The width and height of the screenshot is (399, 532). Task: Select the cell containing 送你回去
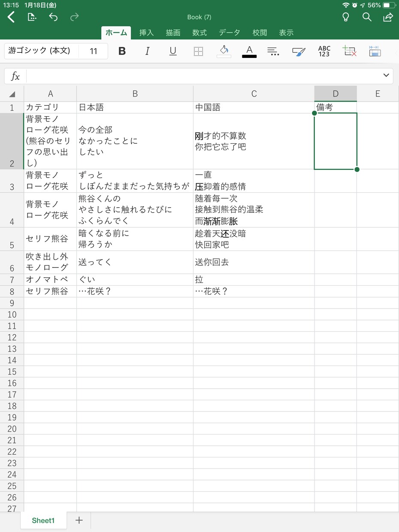click(x=254, y=262)
